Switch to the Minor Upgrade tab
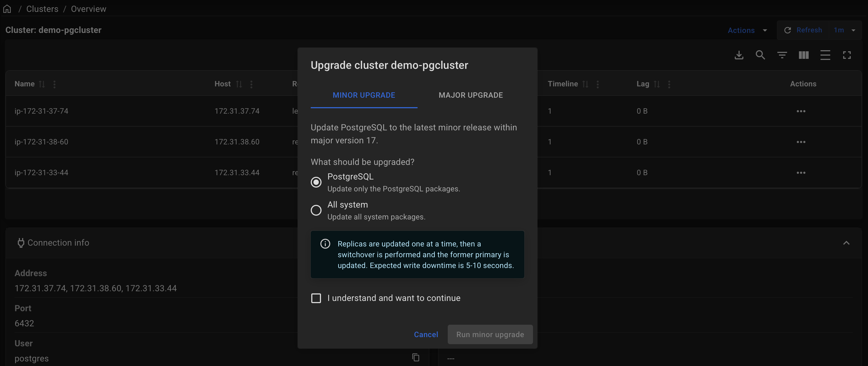 (364, 95)
